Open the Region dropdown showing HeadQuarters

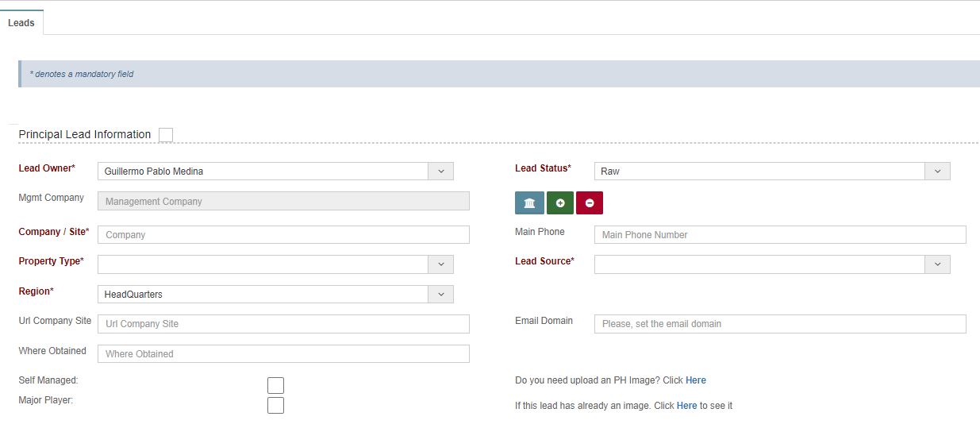(440, 294)
